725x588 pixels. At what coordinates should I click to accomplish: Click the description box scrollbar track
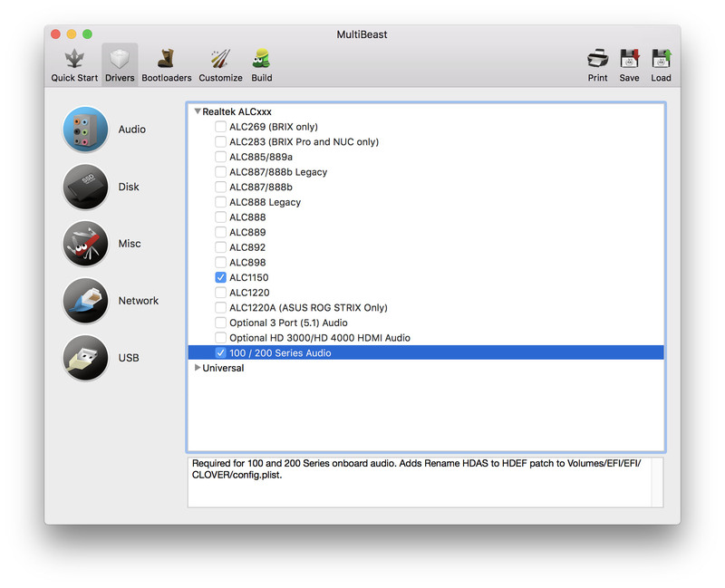click(657, 482)
